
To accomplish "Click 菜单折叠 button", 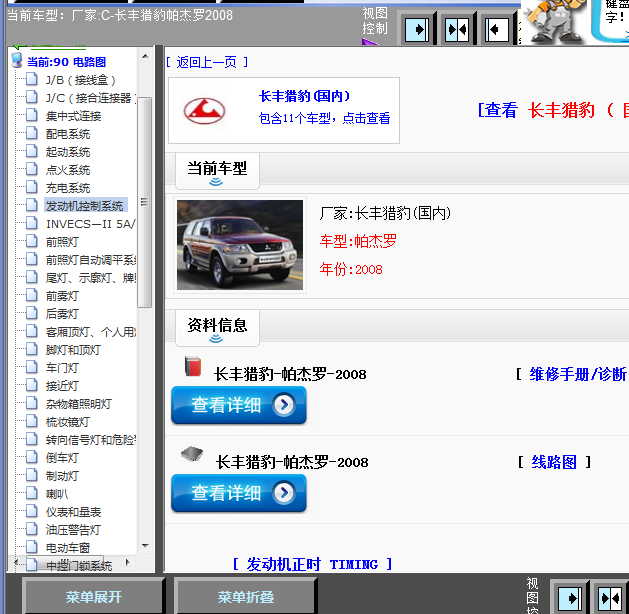I will pyautogui.click(x=246, y=597).
